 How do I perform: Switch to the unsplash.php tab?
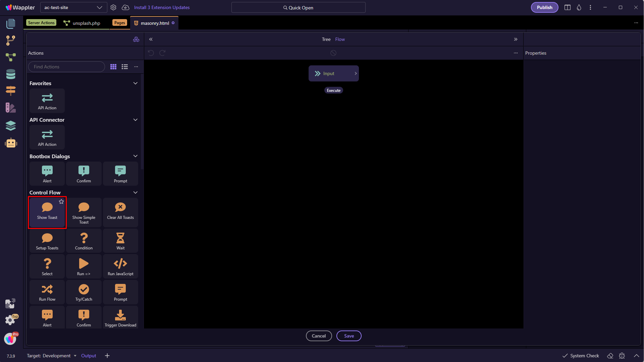coord(86,23)
